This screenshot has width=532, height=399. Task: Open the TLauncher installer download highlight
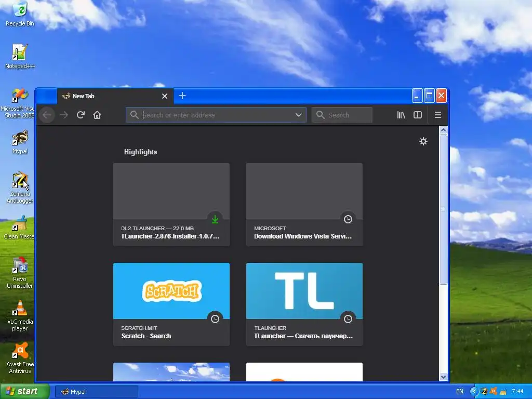pos(171,205)
